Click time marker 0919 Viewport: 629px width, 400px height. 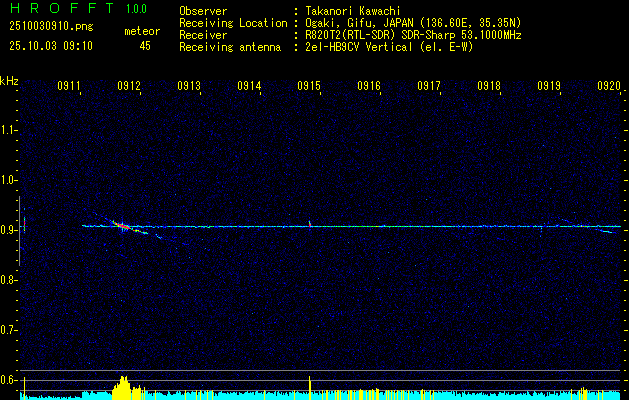point(549,85)
